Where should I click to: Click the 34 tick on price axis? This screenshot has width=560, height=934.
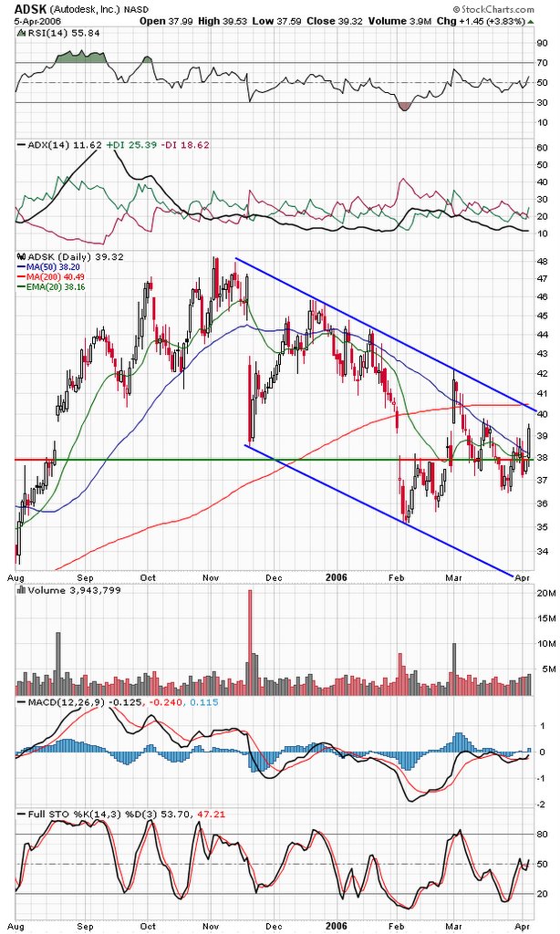click(542, 551)
